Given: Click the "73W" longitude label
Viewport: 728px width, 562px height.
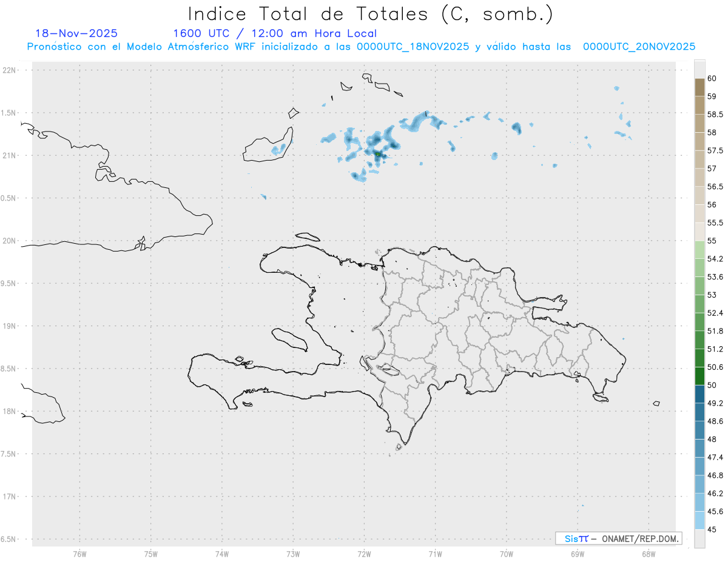Looking at the screenshot, I should [293, 554].
